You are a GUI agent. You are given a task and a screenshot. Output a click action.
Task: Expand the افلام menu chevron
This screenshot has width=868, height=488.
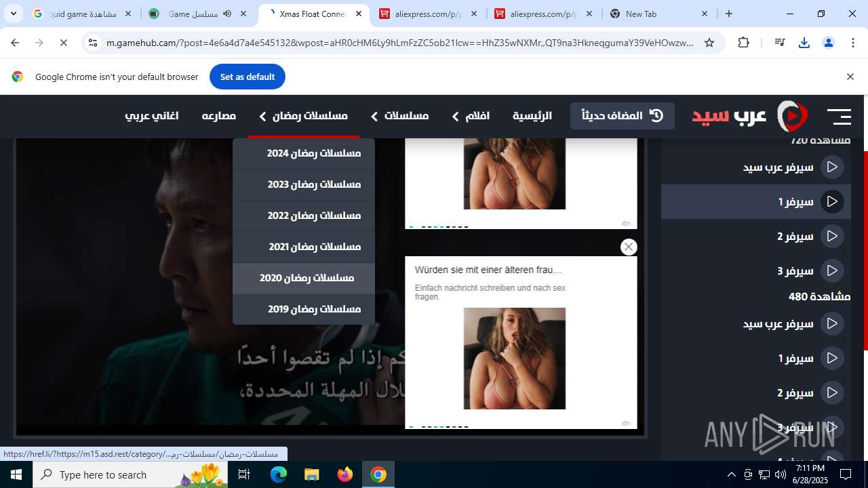[x=455, y=117]
